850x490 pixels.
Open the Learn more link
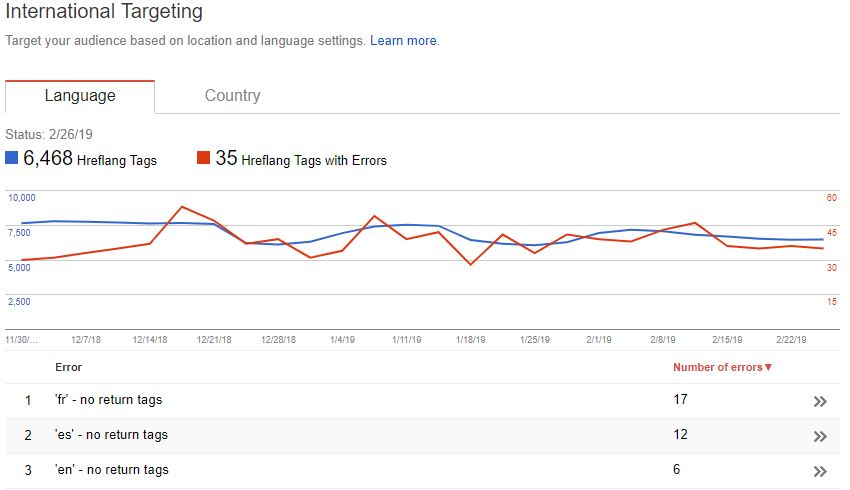point(403,41)
